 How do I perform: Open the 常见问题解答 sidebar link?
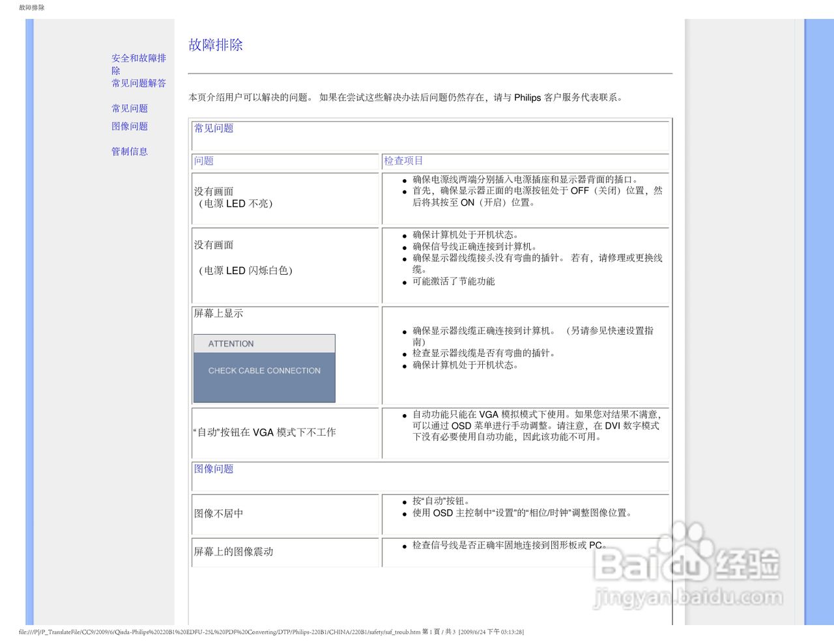139,83
